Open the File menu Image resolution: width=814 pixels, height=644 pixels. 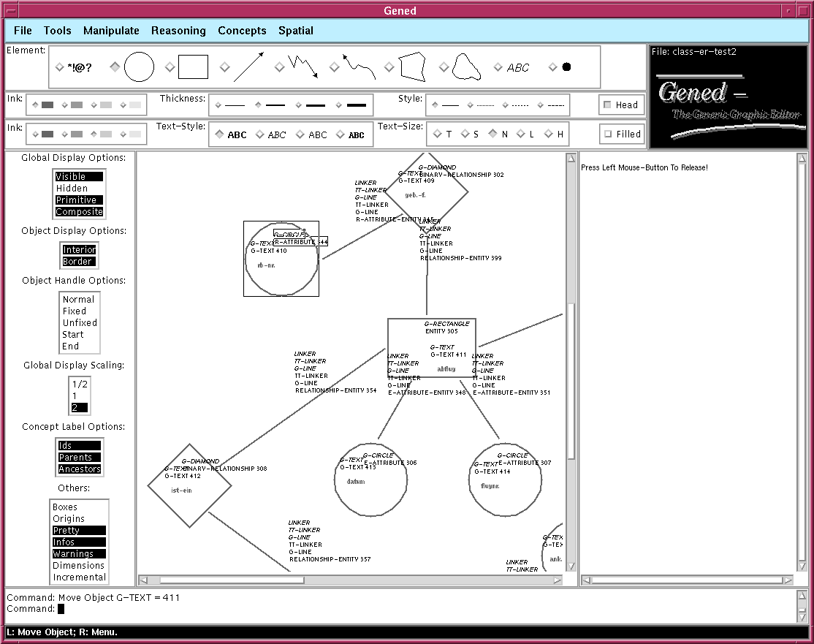(23, 31)
